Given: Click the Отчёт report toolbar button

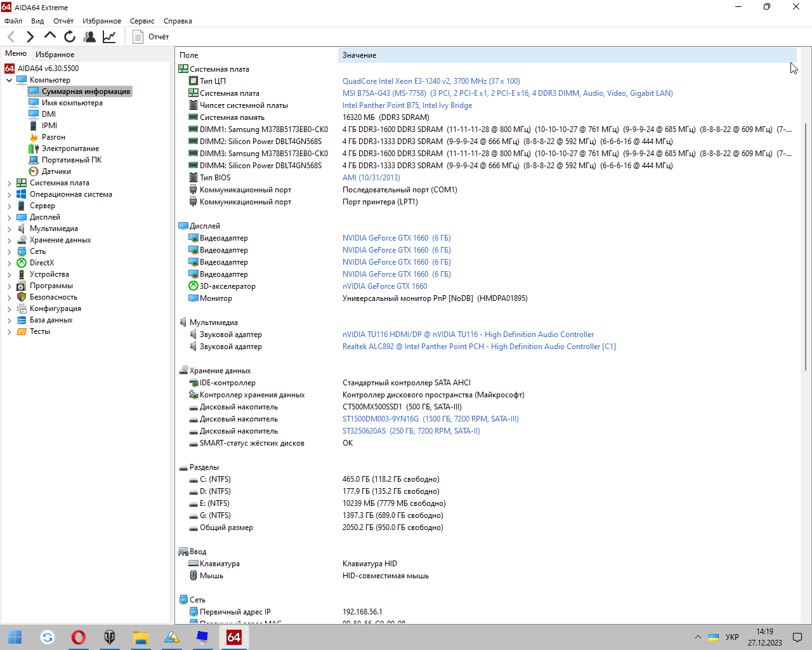Looking at the screenshot, I should 151,37.
